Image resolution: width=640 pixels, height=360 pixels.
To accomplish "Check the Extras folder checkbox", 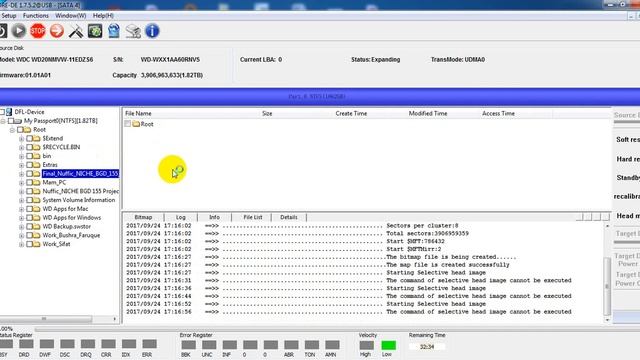I will 29,165.
